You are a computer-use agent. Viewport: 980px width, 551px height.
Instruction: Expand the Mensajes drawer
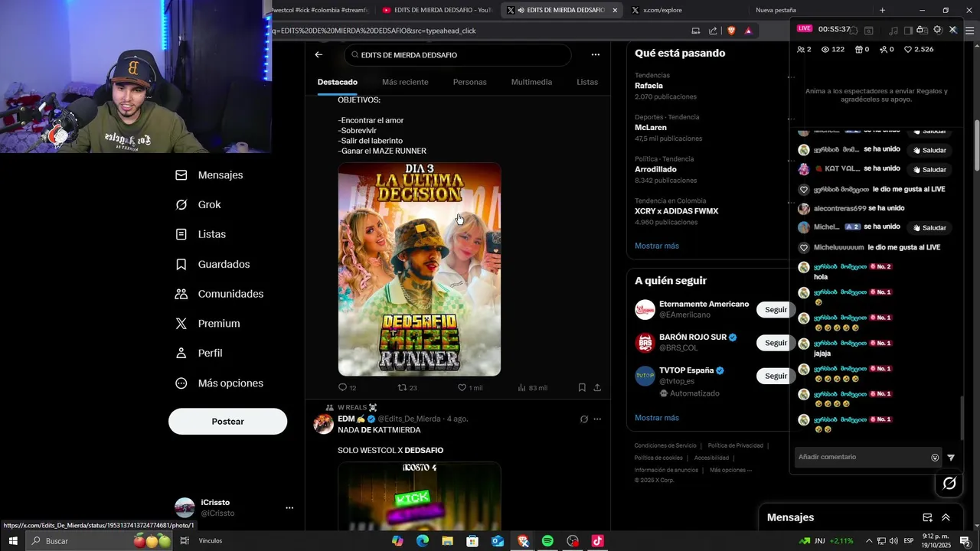click(946, 517)
